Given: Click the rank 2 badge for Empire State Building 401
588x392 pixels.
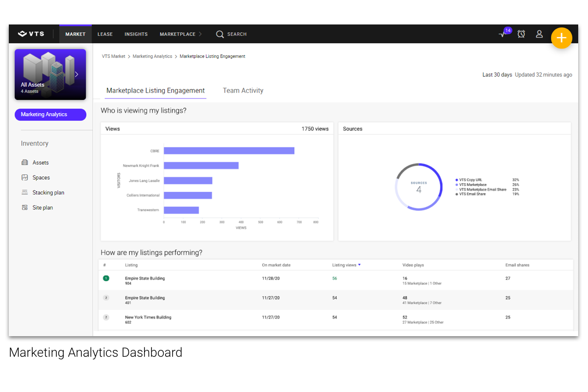Looking at the screenshot, I should pos(106,298).
